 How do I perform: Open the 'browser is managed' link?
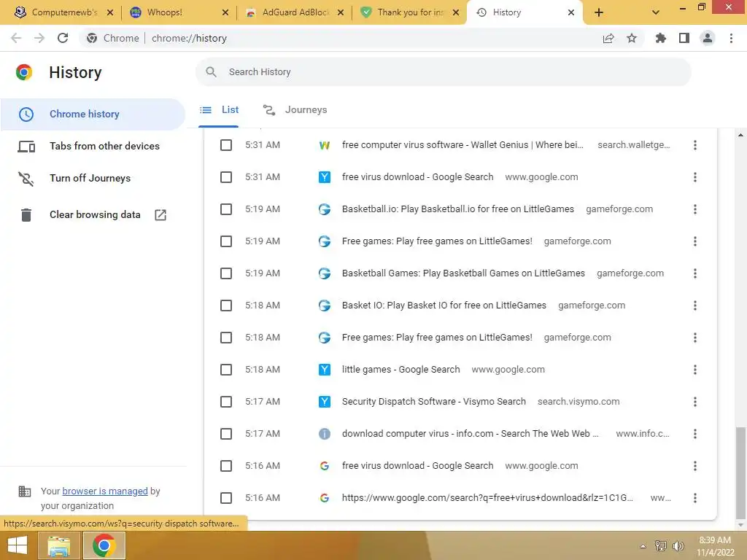point(105,491)
